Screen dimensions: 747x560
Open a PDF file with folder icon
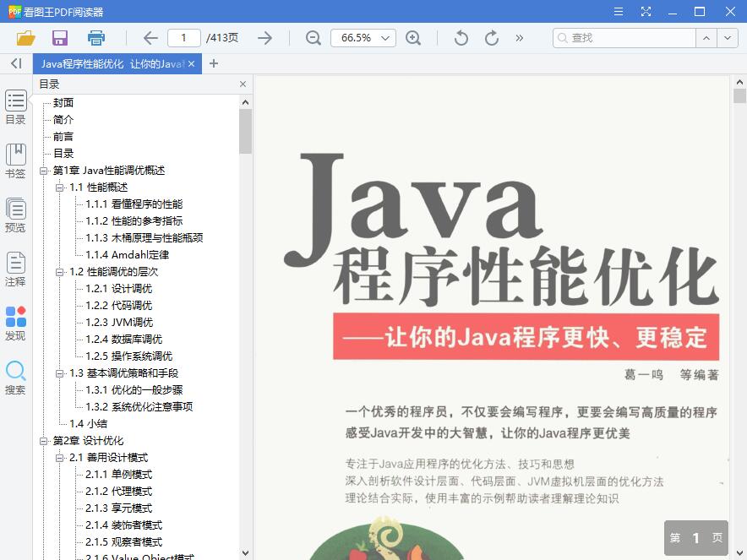click(25, 38)
